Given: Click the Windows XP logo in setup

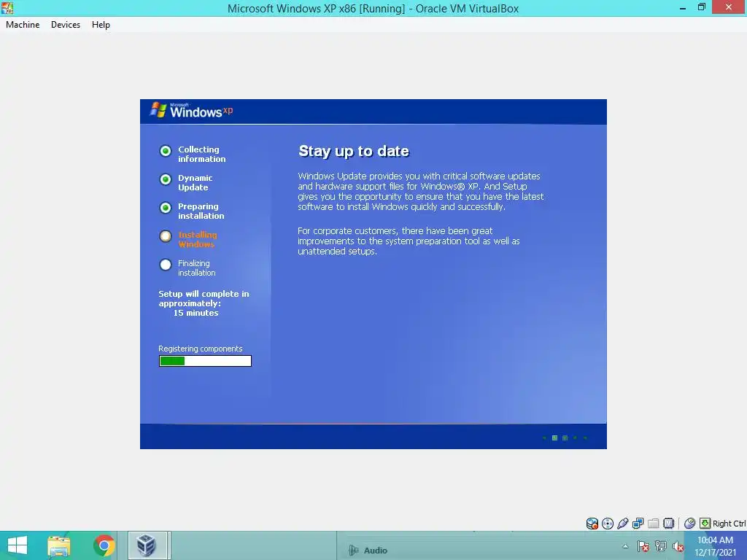Looking at the screenshot, I should point(191,111).
